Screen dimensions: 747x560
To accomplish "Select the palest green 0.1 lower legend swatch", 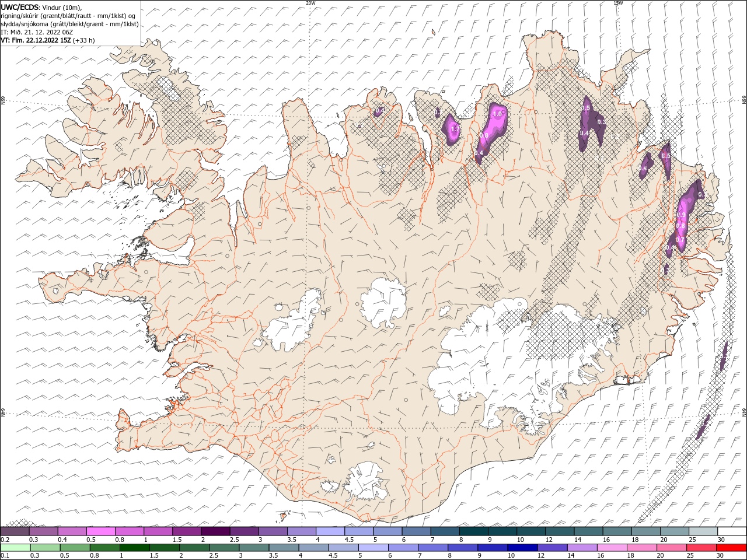I will click(x=15, y=548).
